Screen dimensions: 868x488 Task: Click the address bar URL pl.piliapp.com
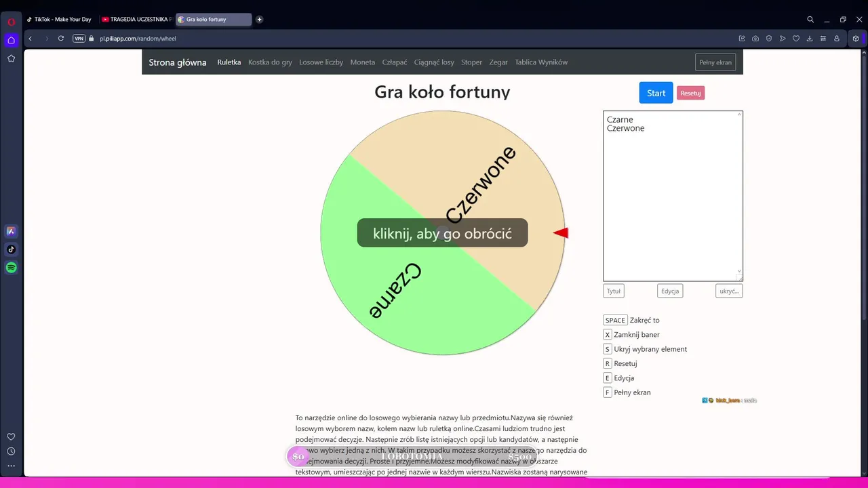(x=138, y=39)
